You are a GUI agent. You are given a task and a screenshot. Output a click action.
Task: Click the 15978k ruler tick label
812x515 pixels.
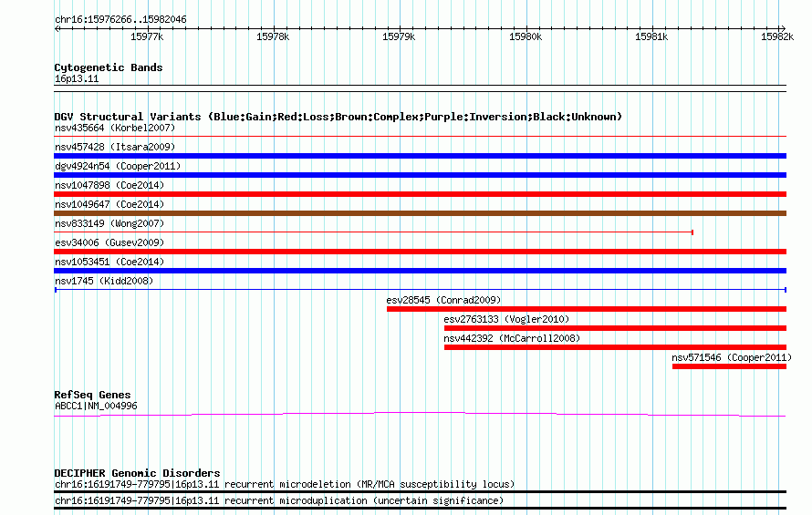[273, 36]
